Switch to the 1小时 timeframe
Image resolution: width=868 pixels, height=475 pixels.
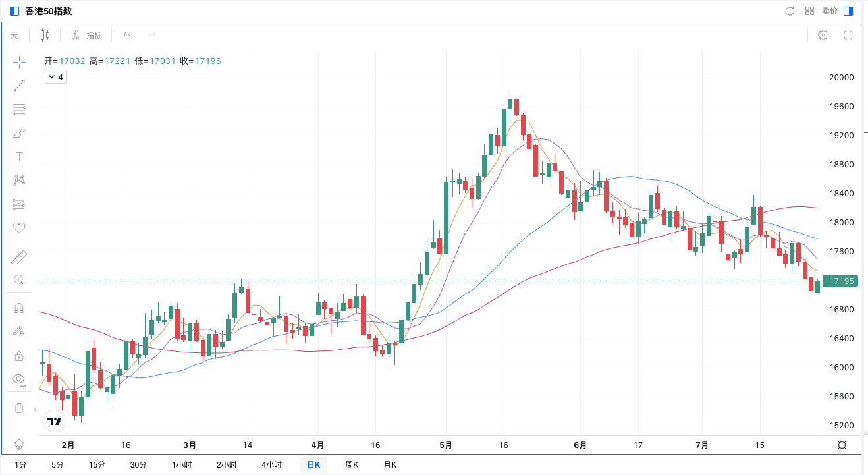point(181,464)
